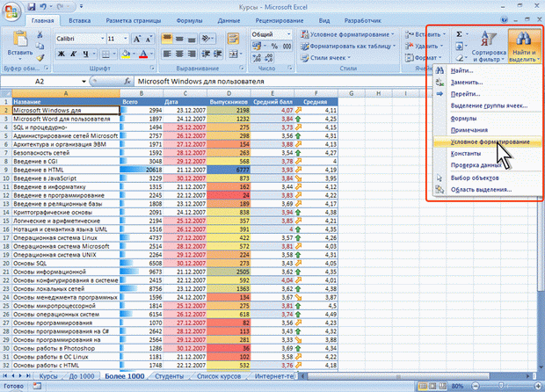Choose Найти... in the dropdown menu
Viewport: 545px width, 392px height.
pos(488,70)
